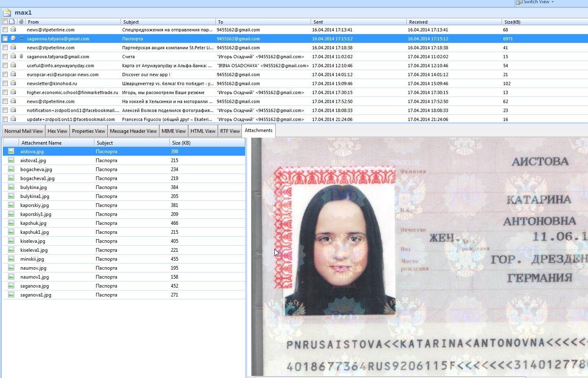588x378 pixels.
Task: Click envelope icon of higher.economic.school email
Action: pos(13,92)
